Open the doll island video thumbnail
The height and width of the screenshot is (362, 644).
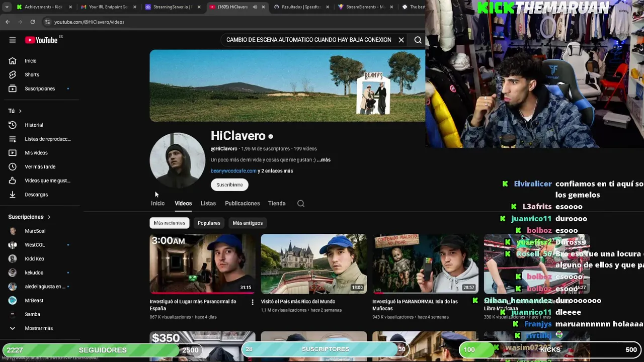coord(425,263)
